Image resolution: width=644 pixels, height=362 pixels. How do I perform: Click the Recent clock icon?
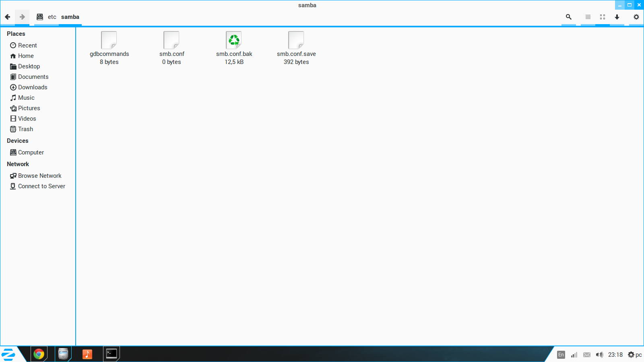point(13,45)
